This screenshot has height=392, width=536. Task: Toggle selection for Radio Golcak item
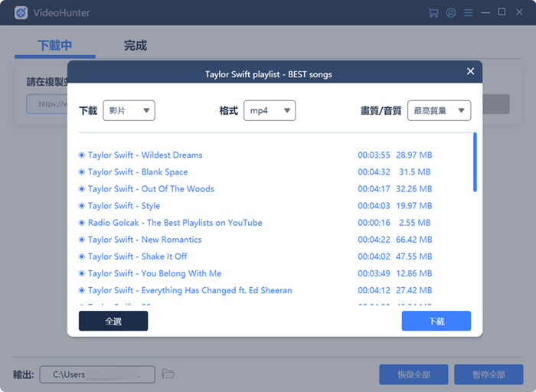(82, 223)
